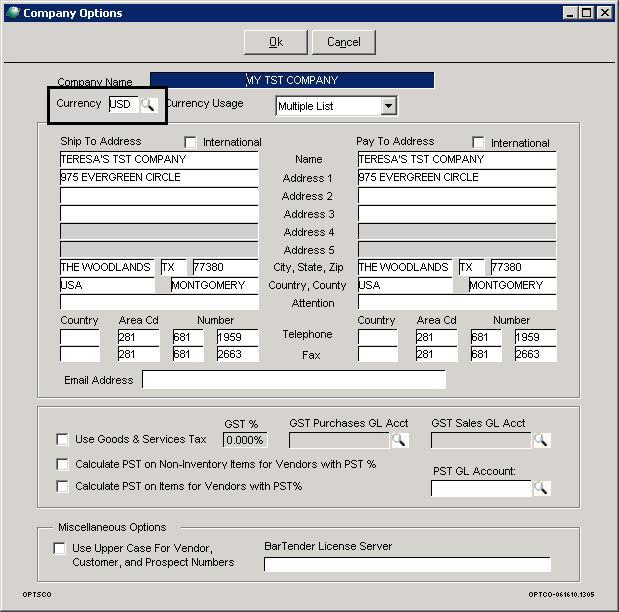
Task: Close the Company Options window
Action: coord(605,13)
